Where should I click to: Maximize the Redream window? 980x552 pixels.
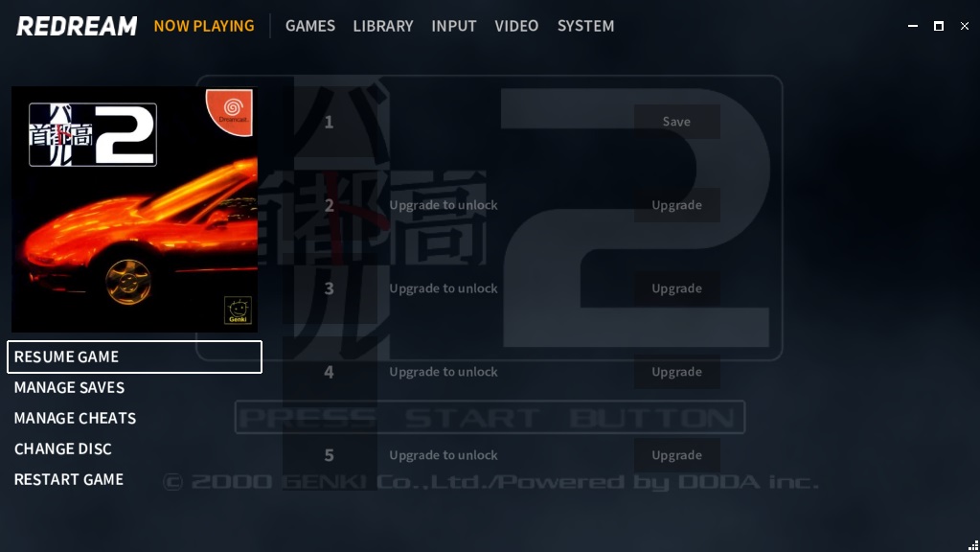[x=938, y=26]
